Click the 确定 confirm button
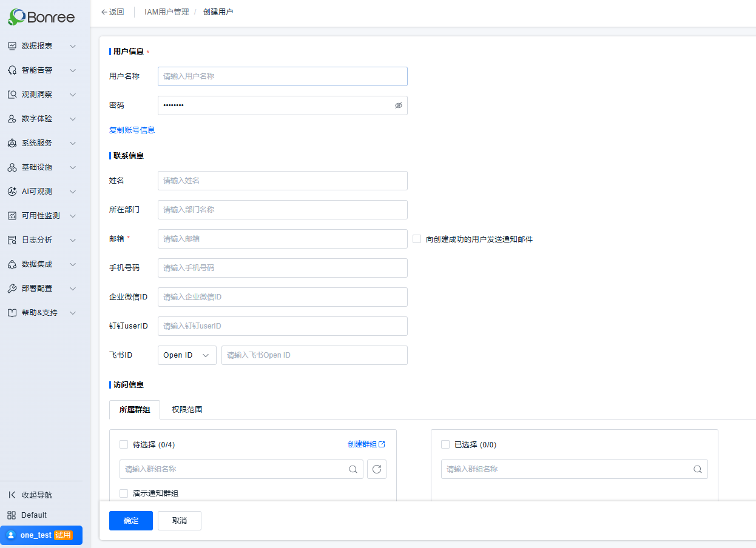The width and height of the screenshot is (756, 548). tap(131, 521)
